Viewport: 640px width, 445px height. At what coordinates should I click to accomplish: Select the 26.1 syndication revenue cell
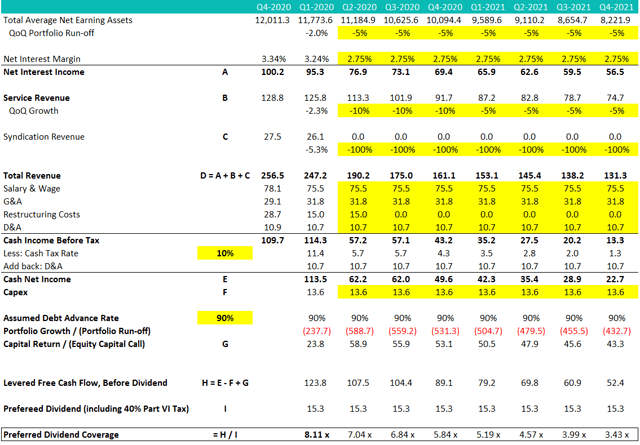tap(315, 137)
